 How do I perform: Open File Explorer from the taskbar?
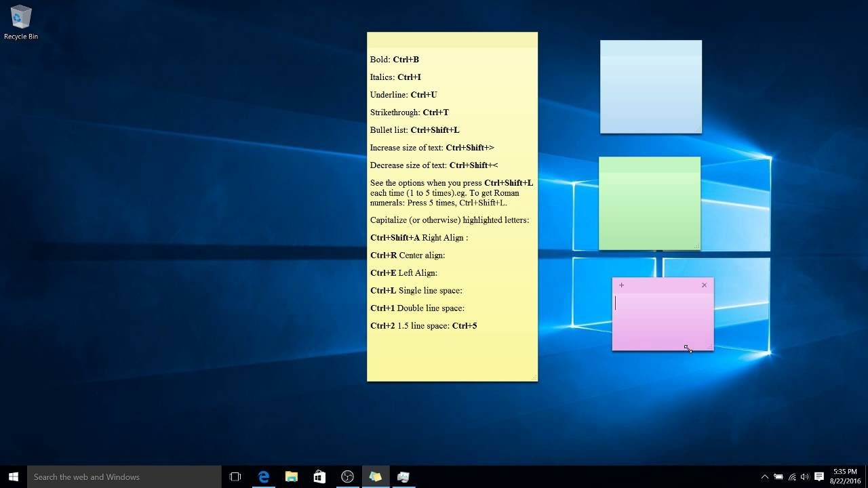(x=291, y=476)
